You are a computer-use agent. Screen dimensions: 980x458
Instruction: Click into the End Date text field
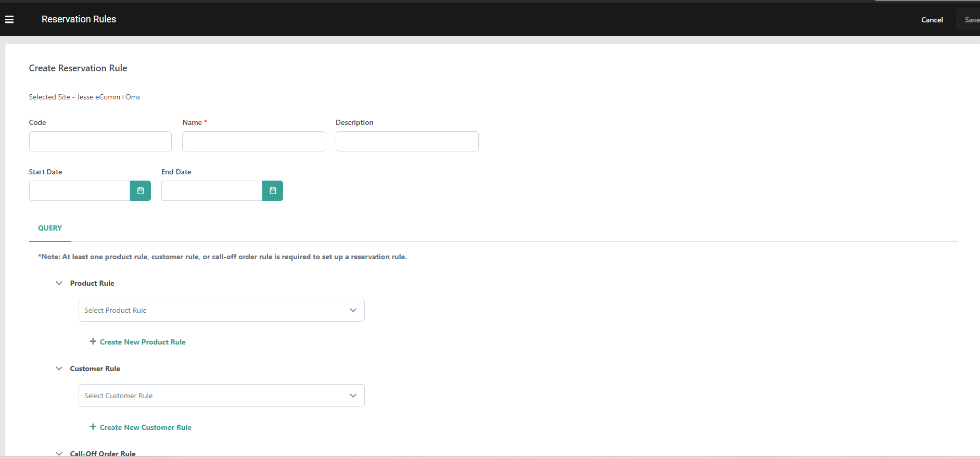212,190
